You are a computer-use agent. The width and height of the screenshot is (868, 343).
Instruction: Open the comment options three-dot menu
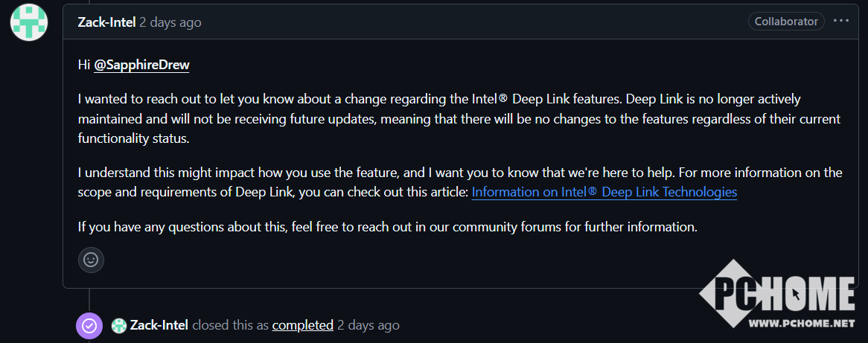(x=841, y=21)
